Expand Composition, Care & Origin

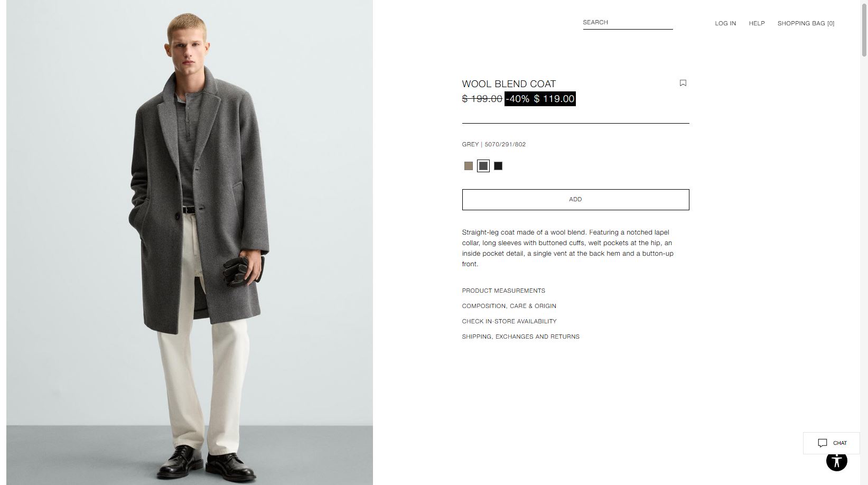point(509,306)
